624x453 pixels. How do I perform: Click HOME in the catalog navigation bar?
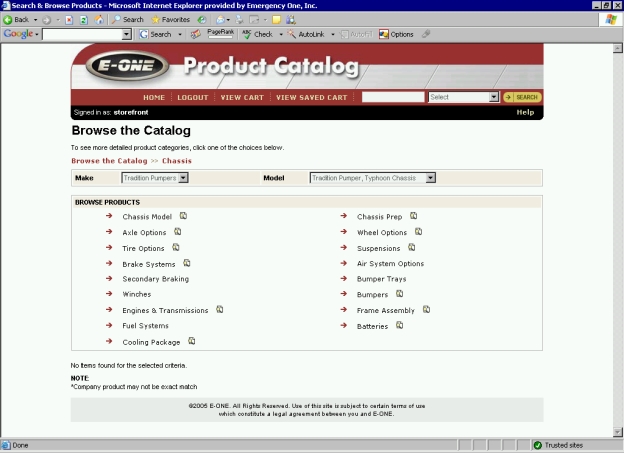[154, 98]
